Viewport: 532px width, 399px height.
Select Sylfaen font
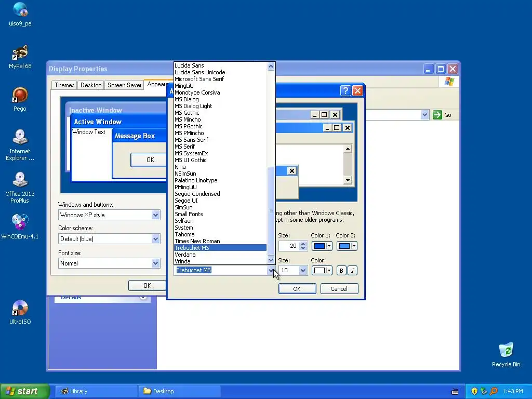pos(220,221)
